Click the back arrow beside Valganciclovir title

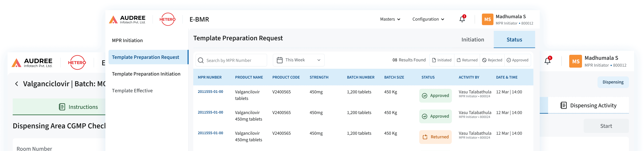(x=17, y=84)
